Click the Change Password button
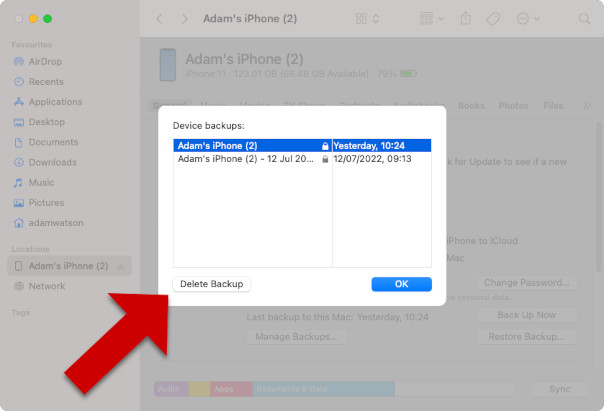The height and width of the screenshot is (411, 604). point(527,283)
